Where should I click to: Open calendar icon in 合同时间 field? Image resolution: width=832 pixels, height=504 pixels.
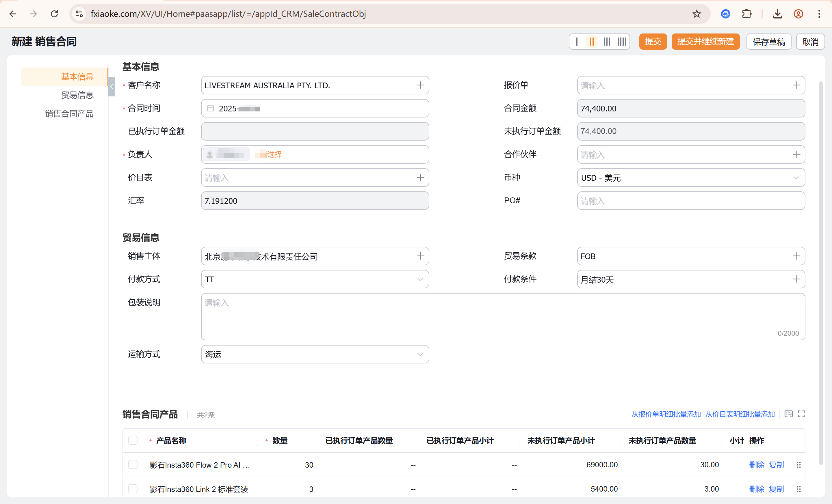click(x=210, y=108)
